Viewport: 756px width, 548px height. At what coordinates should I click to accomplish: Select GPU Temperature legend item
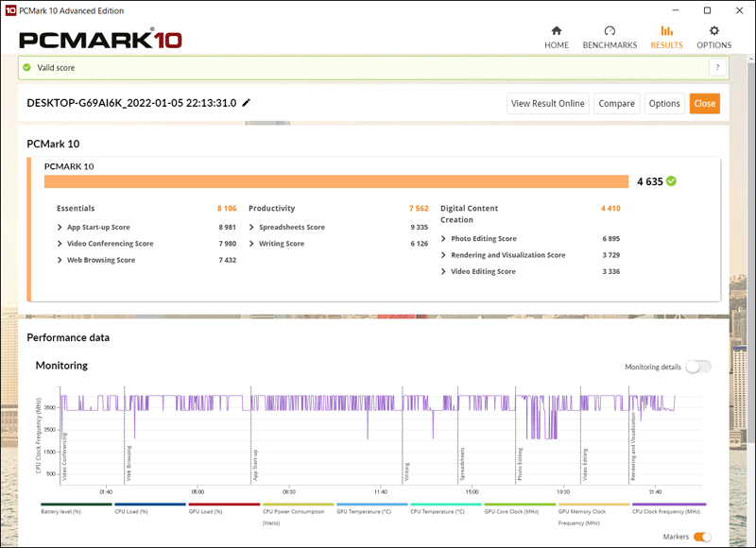[x=371, y=508]
